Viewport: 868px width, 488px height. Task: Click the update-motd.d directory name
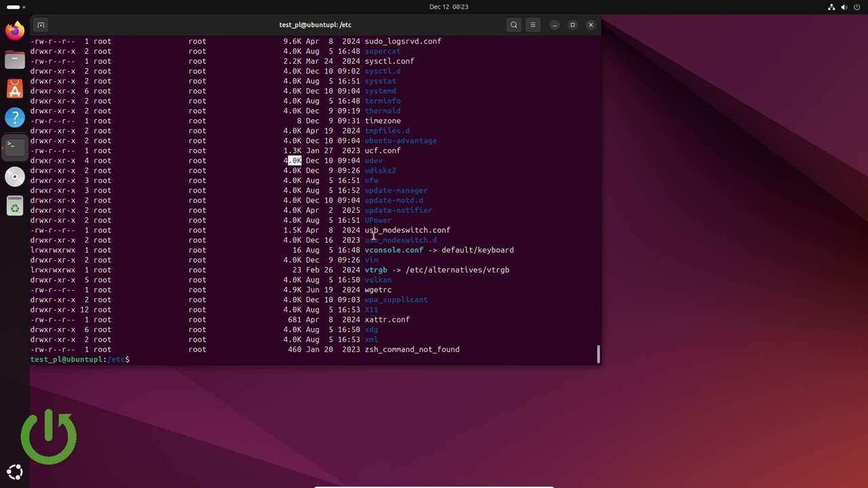[x=394, y=200]
